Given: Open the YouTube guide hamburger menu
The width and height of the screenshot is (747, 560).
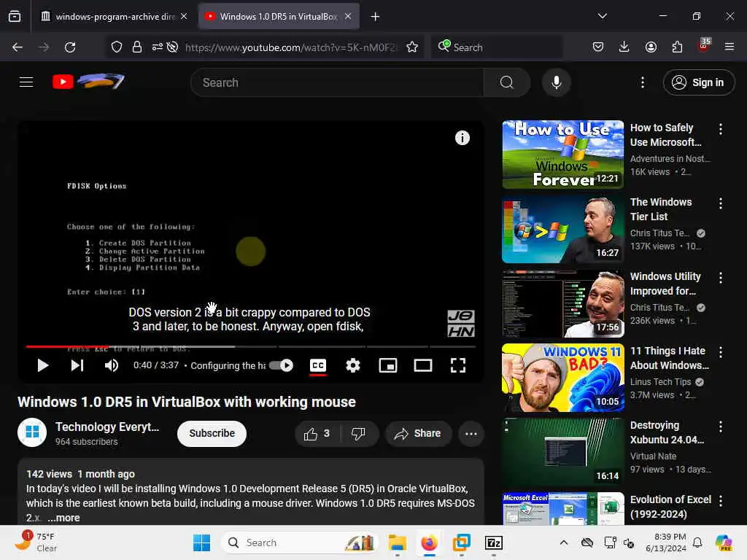Looking at the screenshot, I should click(x=26, y=82).
